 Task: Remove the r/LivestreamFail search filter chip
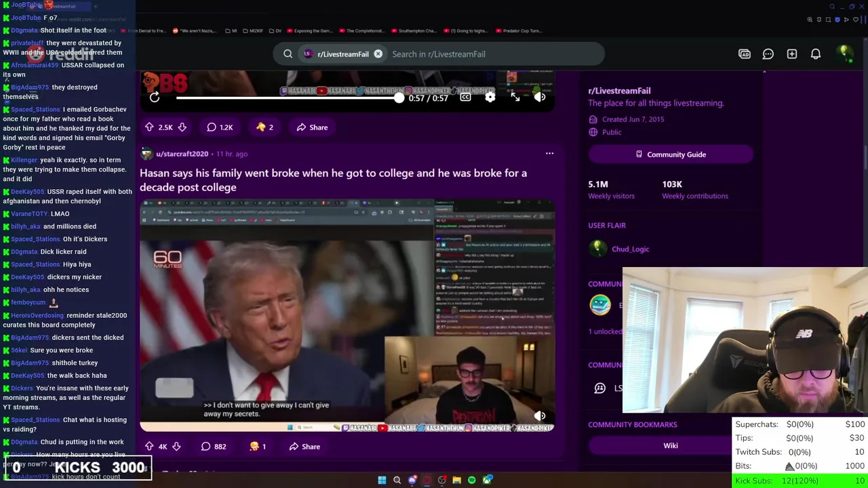pos(378,54)
